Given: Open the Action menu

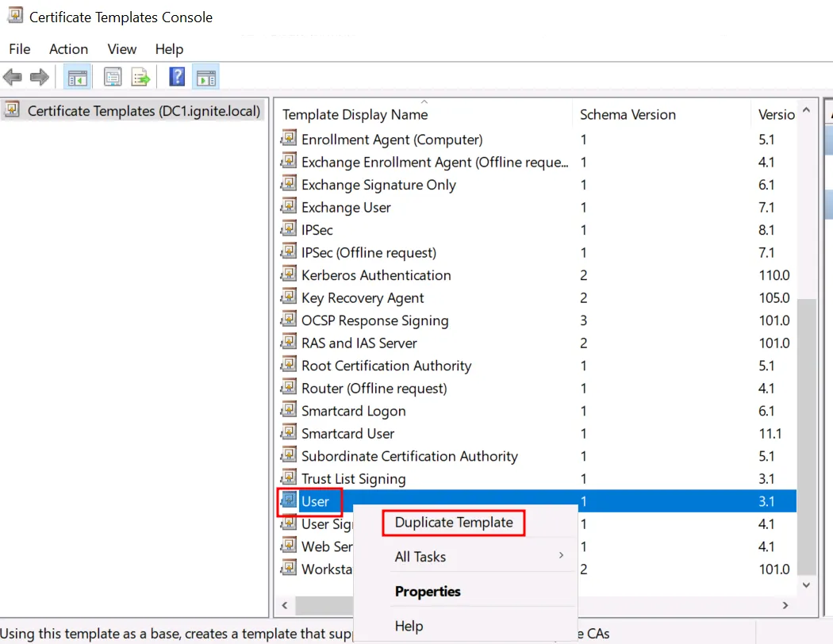Looking at the screenshot, I should [68, 49].
